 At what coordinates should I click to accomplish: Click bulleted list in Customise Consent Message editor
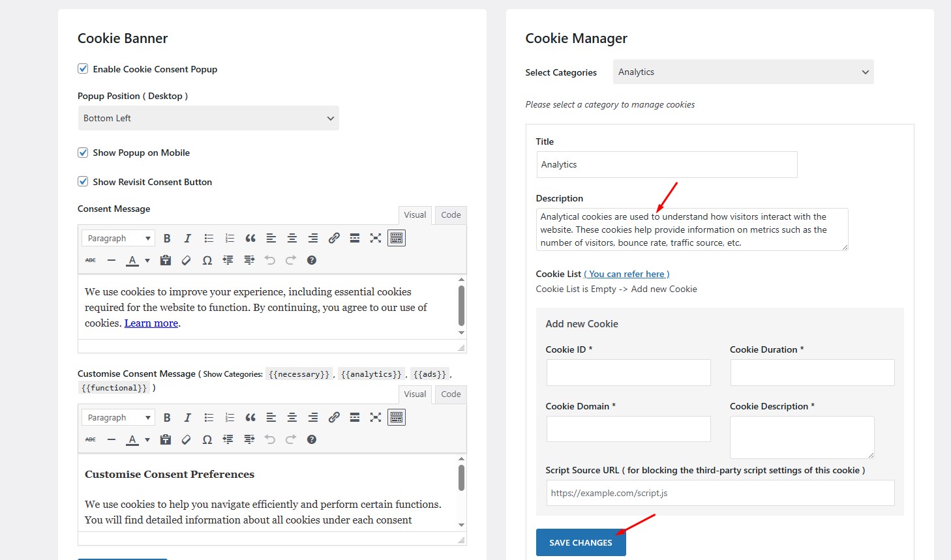pos(209,418)
